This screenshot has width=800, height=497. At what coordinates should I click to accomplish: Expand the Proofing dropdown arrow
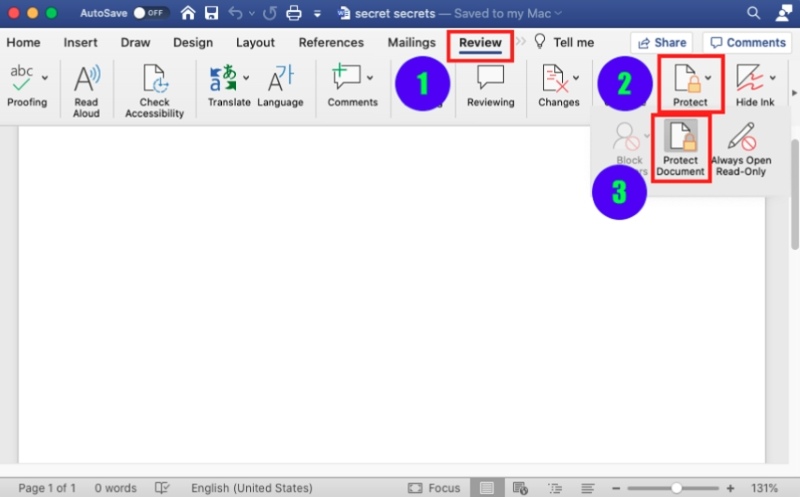point(45,78)
